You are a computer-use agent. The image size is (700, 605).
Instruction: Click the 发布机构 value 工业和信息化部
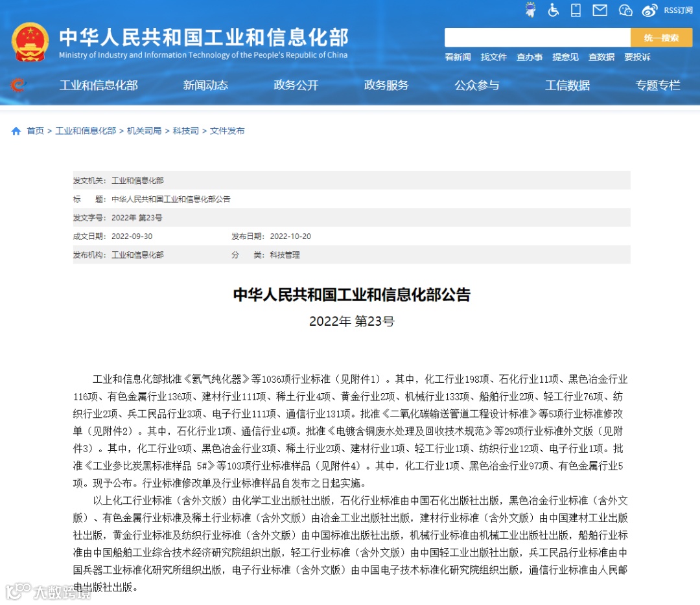click(137, 255)
